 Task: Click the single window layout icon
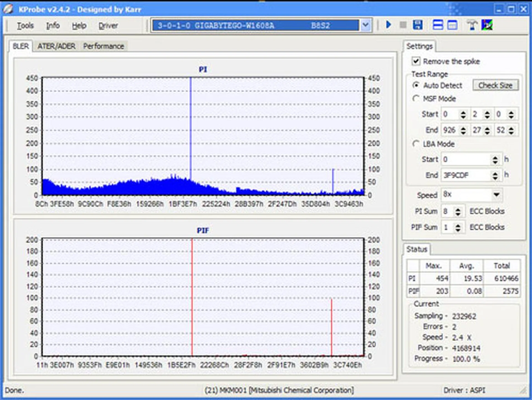(452, 25)
